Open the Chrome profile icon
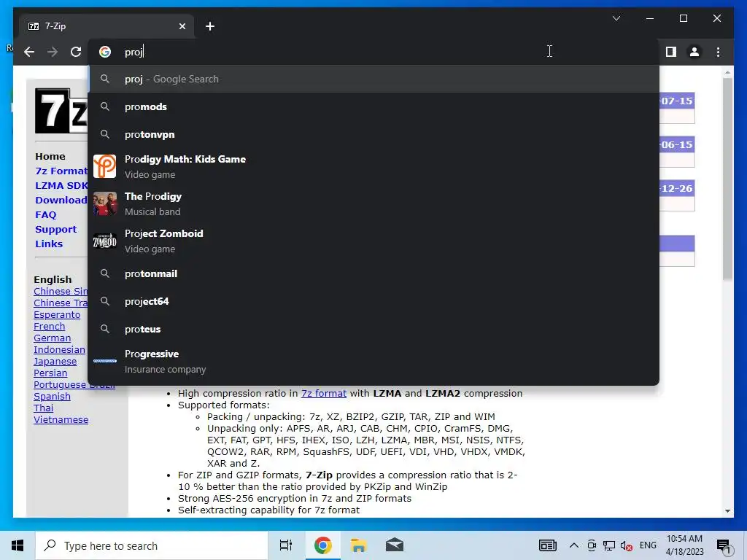The height and width of the screenshot is (560, 747). pos(694,52)
